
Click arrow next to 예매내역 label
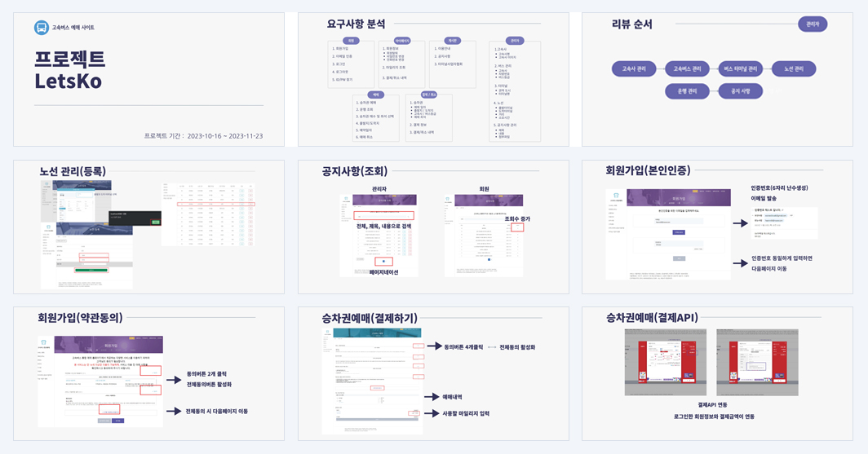pos(432,397)
